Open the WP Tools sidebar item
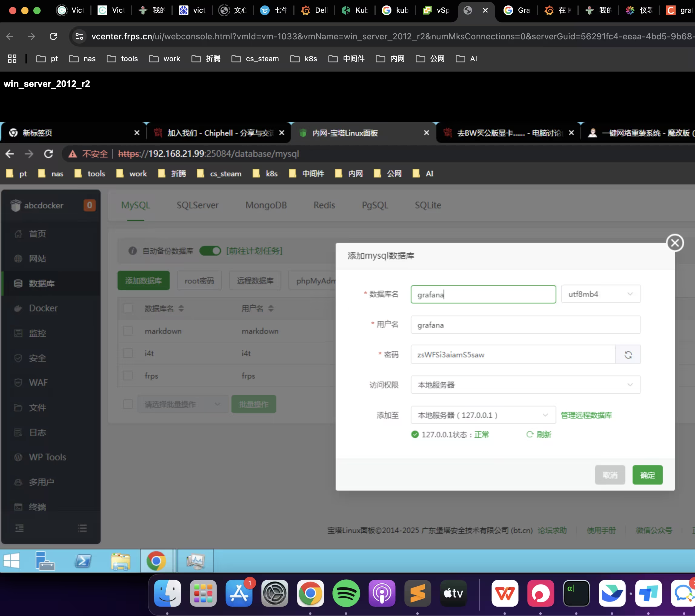Screen dimensions: 695x616 tap(51, 457)
